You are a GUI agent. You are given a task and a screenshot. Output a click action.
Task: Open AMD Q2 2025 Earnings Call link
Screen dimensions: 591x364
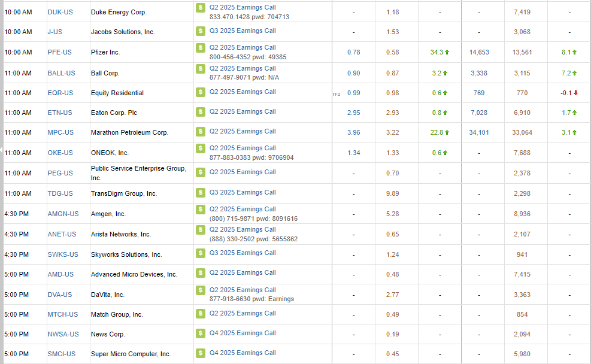tap(243, 272)
